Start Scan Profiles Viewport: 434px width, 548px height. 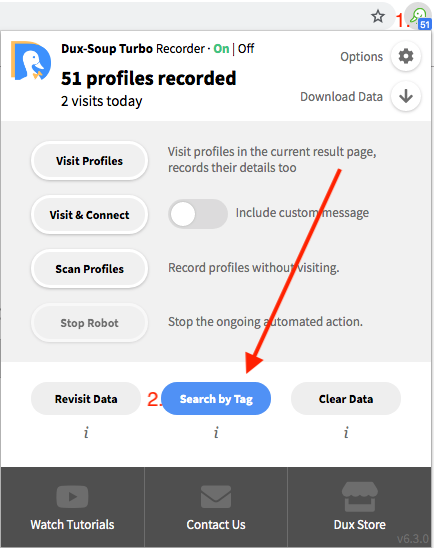click(x=89, y=269)
